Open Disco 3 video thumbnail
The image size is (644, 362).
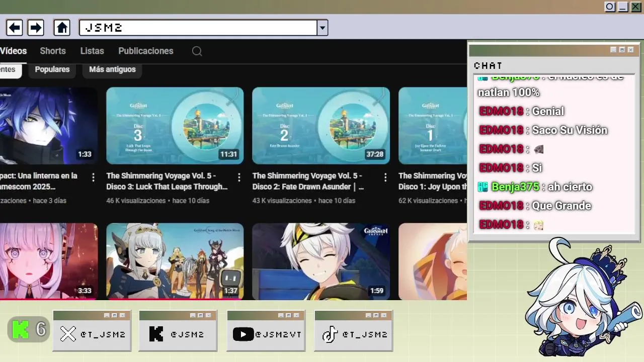[x=175, y=126]
